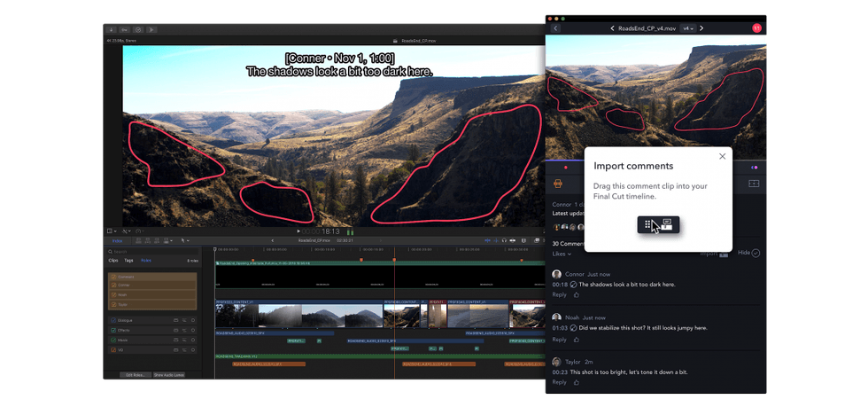Viewport: 868px width, 407px height.
Task: Click the frame guides icon right of the popup
Action: click(754, 184)
